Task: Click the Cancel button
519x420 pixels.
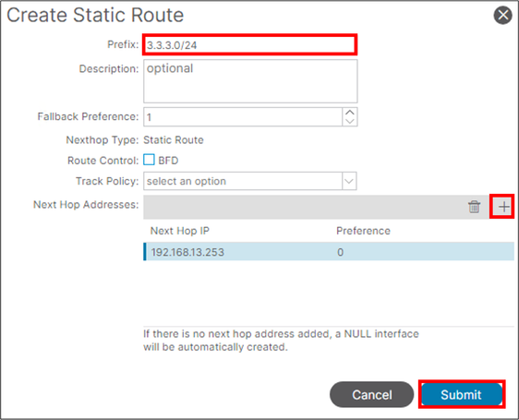Action: click(x=372, y=394)
